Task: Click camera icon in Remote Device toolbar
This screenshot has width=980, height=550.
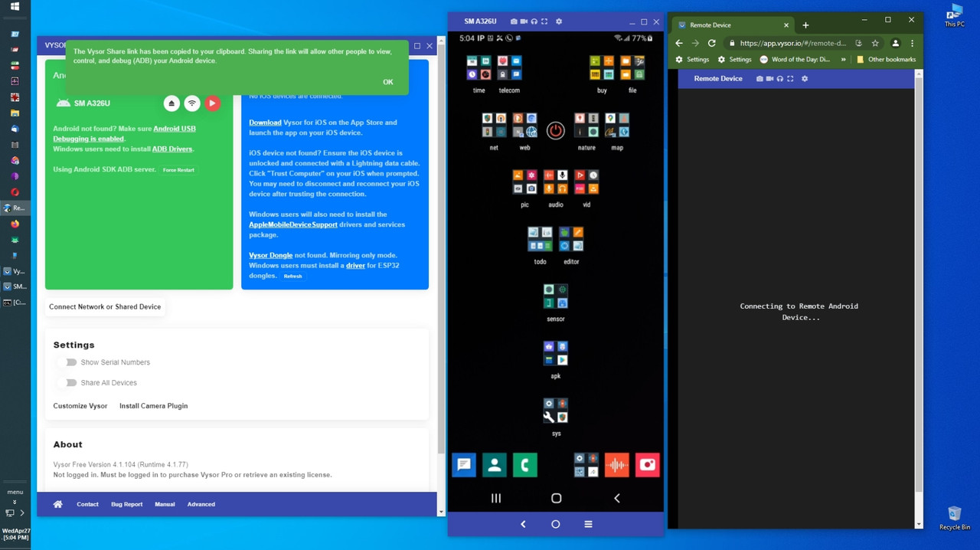Action: [759, 78]
